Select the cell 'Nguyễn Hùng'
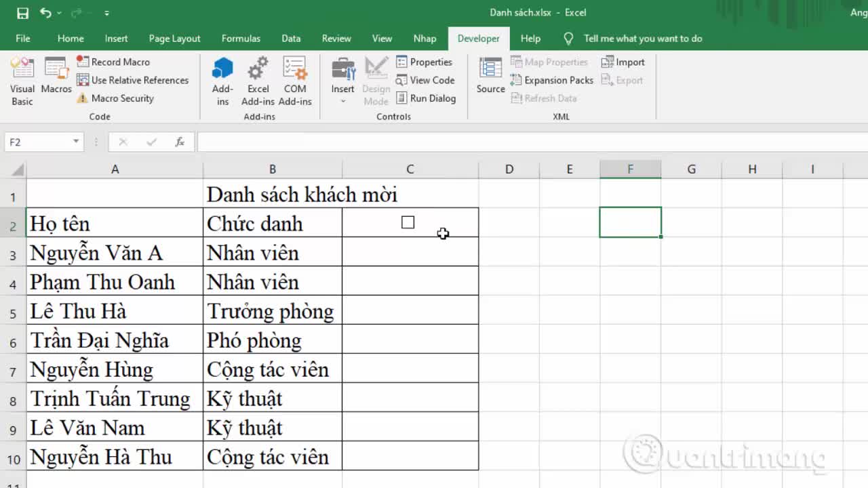This screenshot has width=868, height=488. click(x=115, y=369)
